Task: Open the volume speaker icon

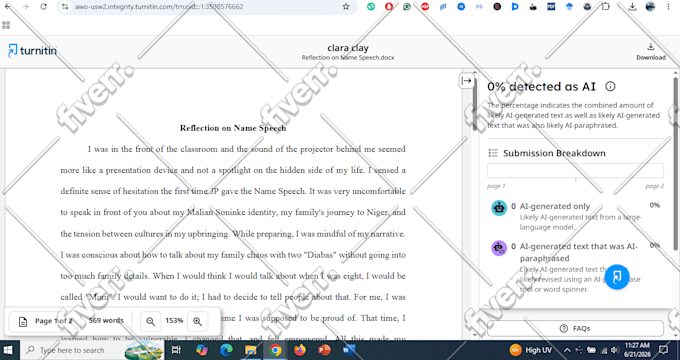Action: pos(614,350)
